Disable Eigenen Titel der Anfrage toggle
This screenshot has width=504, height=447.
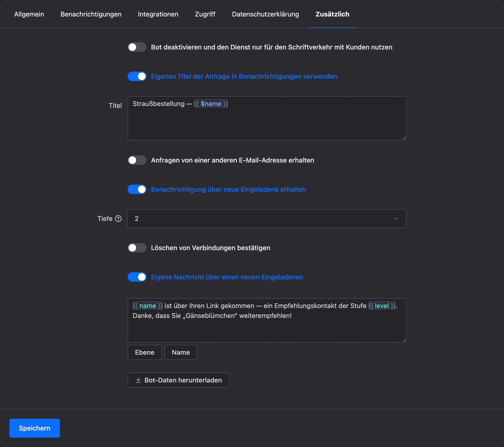point(137,77)
